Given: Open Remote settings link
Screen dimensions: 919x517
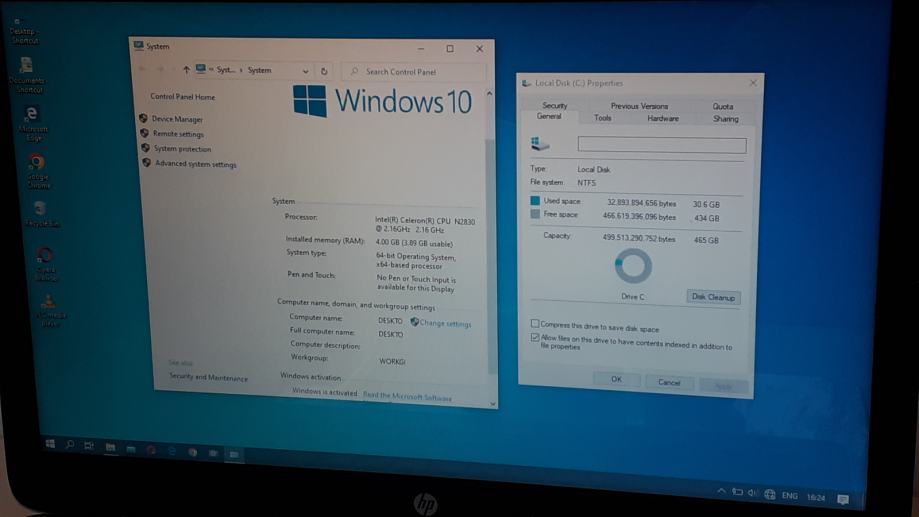Looking at the screenshot, I should click(x=178, y=134).
